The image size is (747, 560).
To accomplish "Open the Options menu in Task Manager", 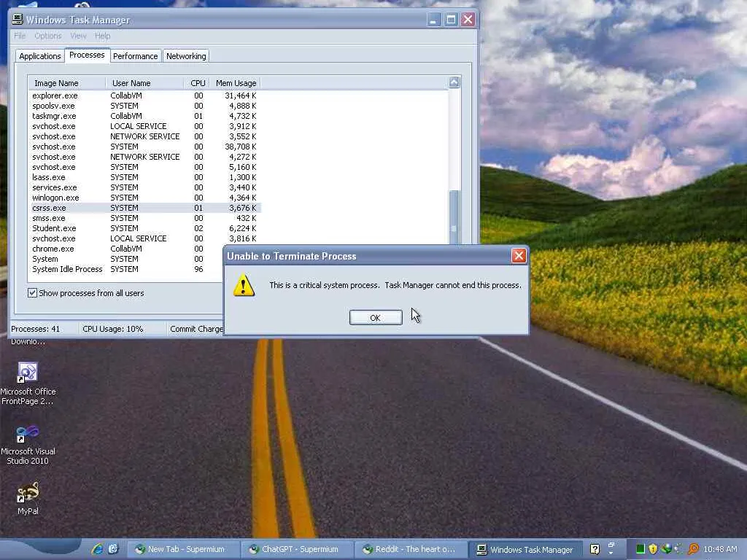I will 47,36.
